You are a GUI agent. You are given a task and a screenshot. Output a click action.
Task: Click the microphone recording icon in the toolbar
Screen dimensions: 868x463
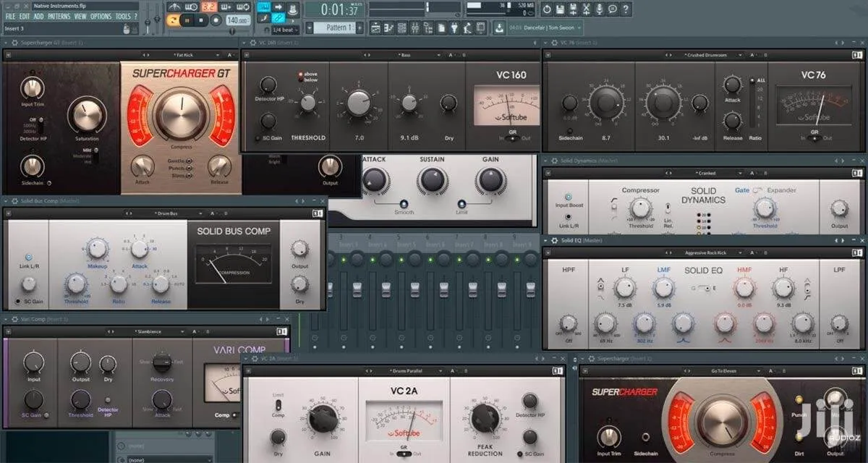pos(600,9)
